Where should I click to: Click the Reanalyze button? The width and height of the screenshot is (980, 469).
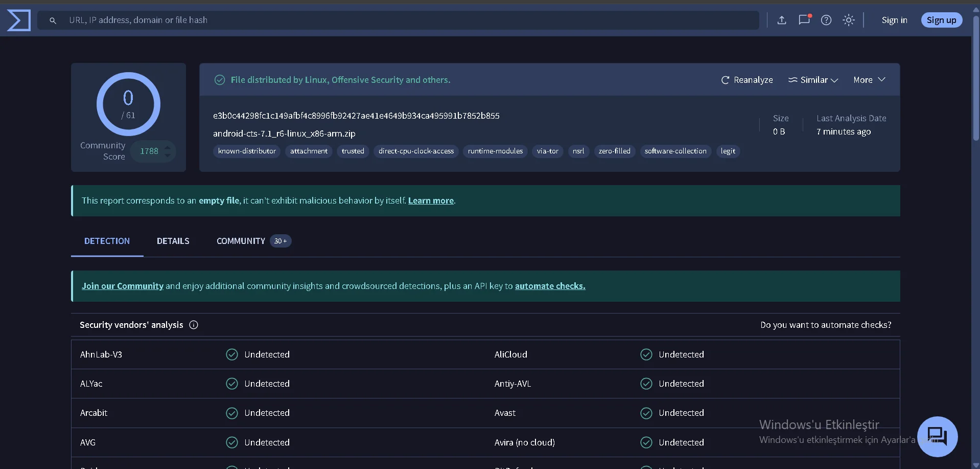[746, 80]
